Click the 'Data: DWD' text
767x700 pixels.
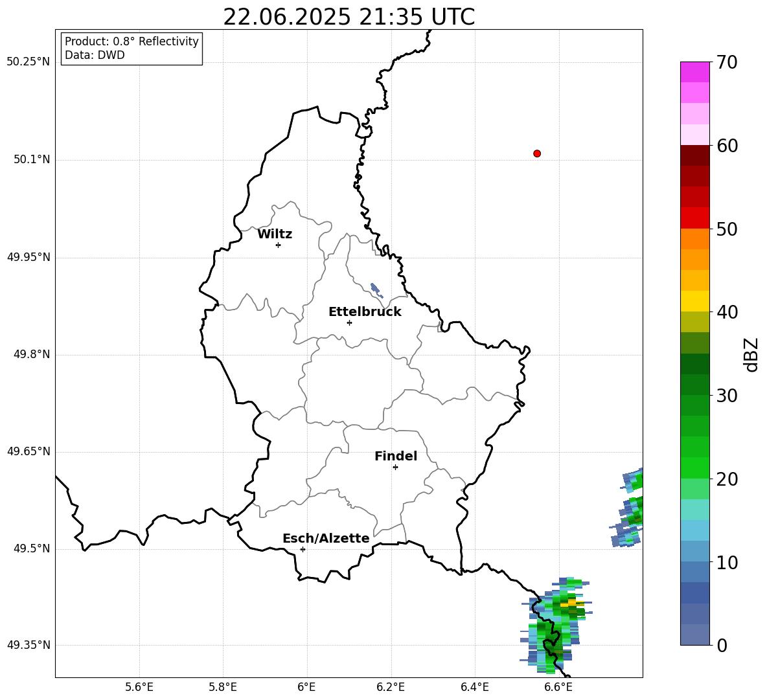pyautogui.click(x=95, y=55)
